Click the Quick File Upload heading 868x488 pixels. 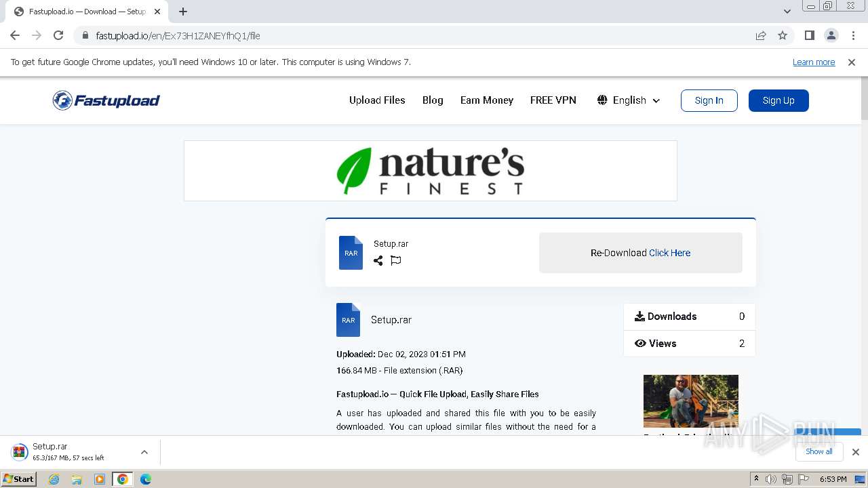[x=437, y=394]
